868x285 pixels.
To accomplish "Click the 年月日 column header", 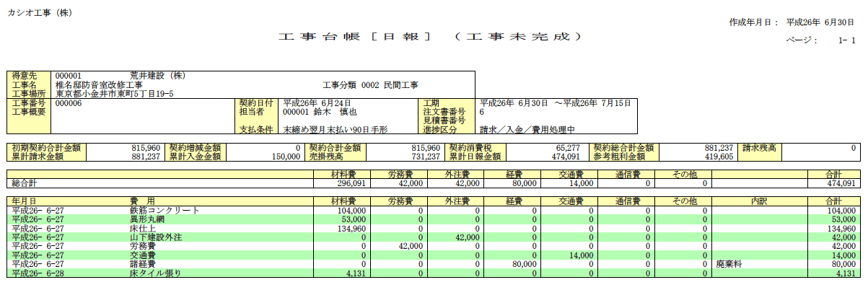I will 25,201.
